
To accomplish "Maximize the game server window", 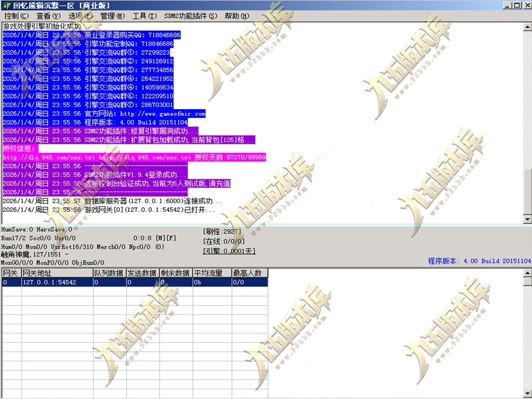I will [516, 5].
